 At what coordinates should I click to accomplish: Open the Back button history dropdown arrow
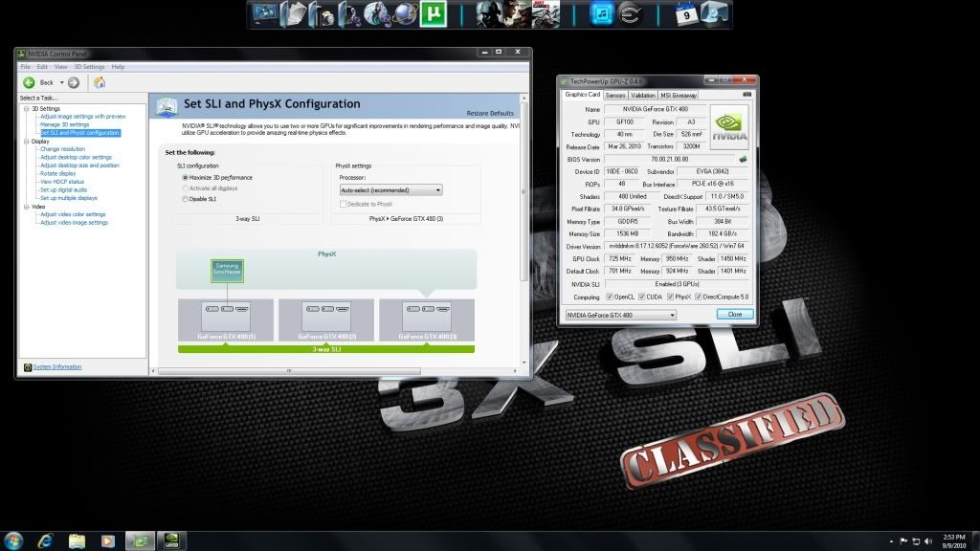click(61, 82)
